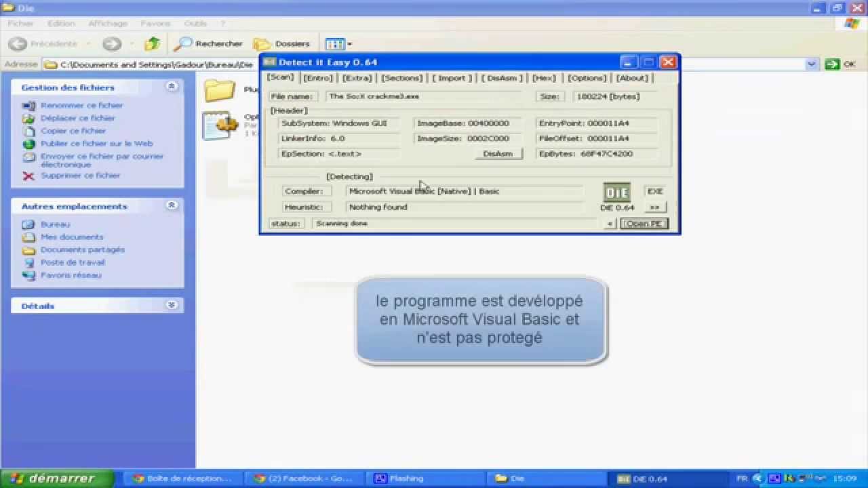
Task: Click the Bureau icon in Autres emplacements
Action: click(x=28, y=224)
